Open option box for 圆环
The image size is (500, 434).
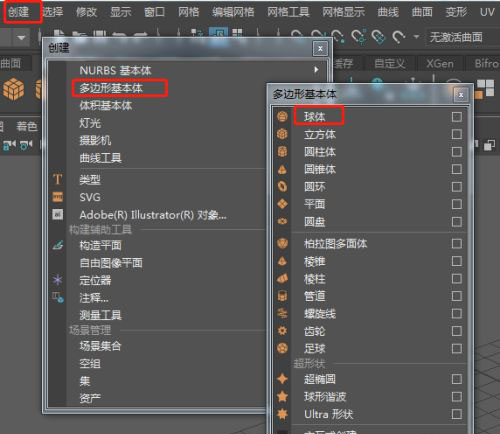coord(457,186)
